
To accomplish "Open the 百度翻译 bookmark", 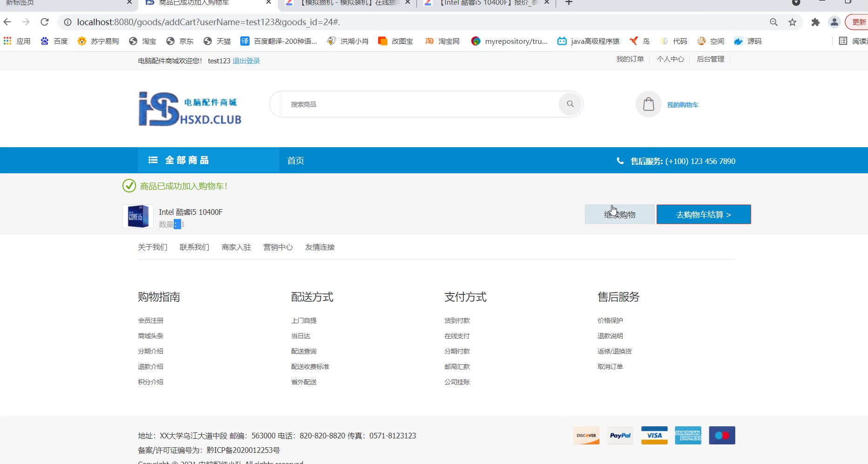I will (x=278, y=41).
